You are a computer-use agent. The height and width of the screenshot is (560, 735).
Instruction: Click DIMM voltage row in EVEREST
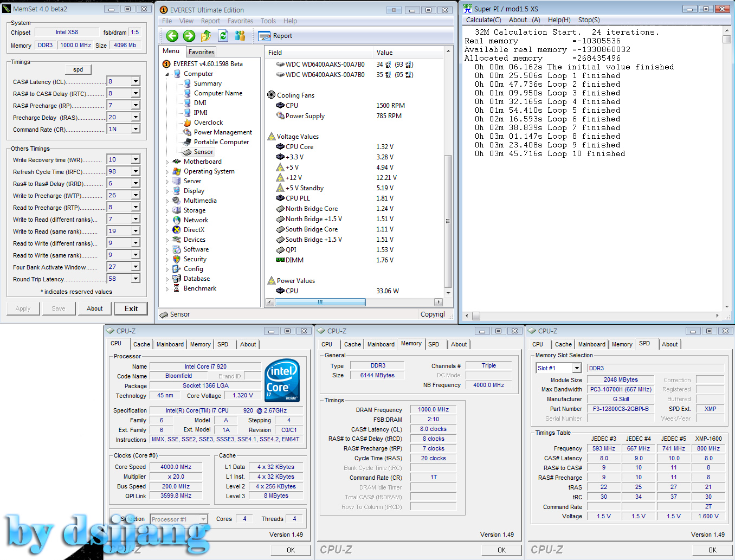354,260
